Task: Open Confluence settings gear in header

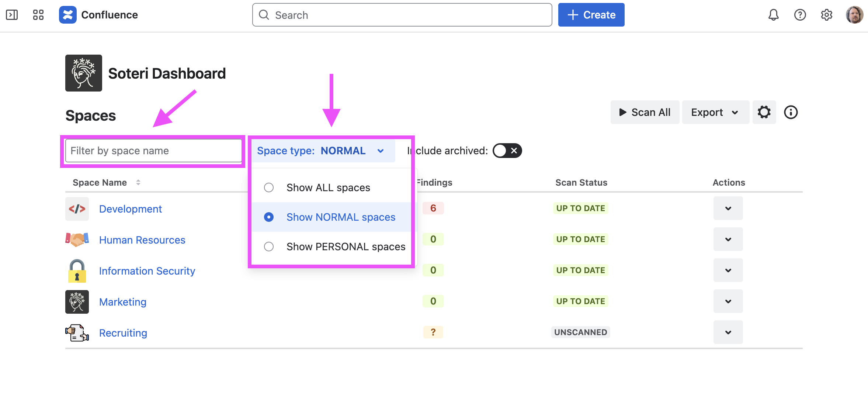Action: 826,15
